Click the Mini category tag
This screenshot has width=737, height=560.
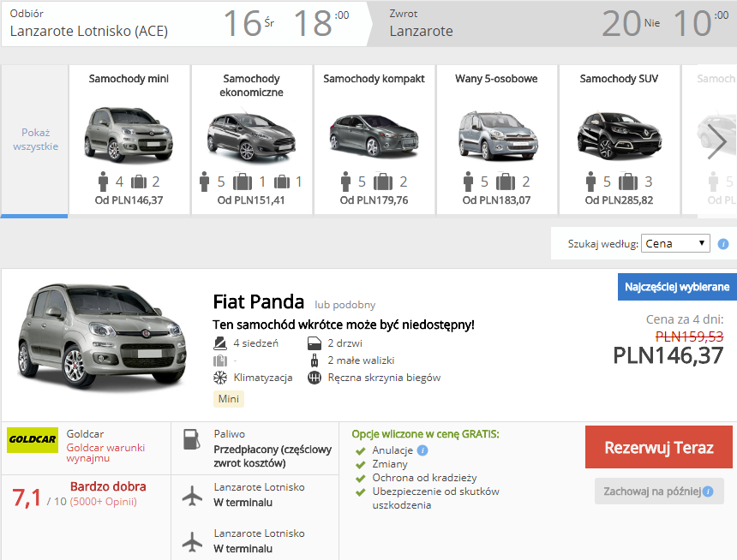229,399
